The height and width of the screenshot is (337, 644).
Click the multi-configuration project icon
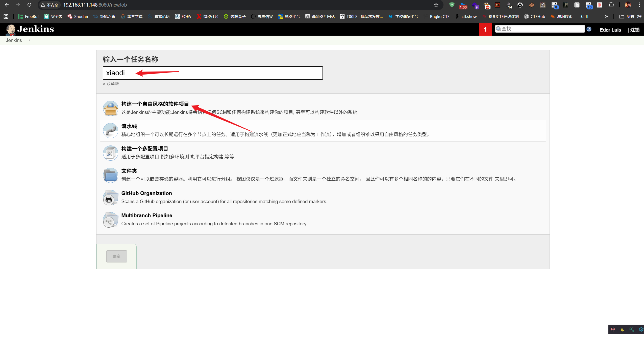click(x=110, y=153)
